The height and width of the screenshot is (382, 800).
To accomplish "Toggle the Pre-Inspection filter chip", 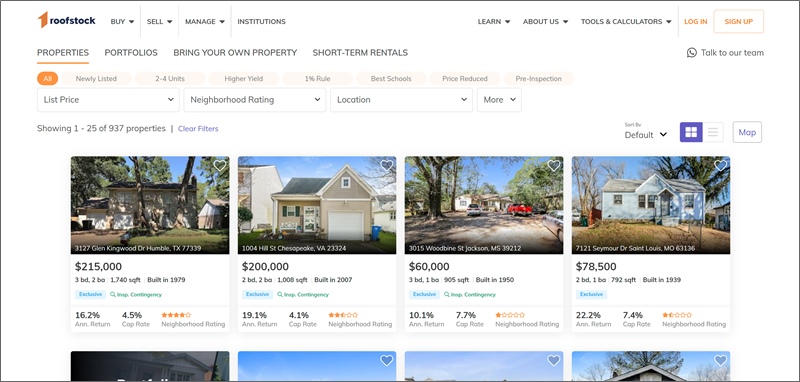I will 538,79.
